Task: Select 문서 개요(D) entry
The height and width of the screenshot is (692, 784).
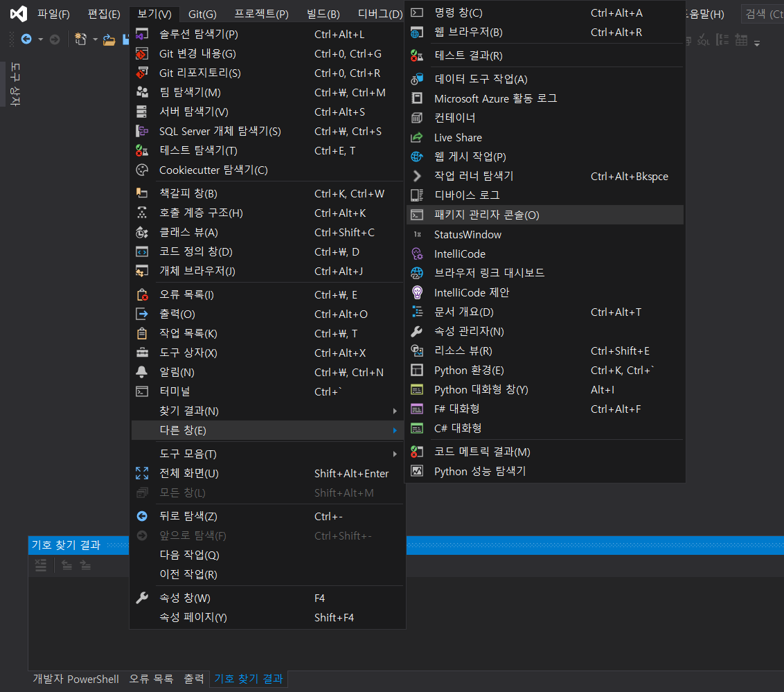Action: coord(544,312)
